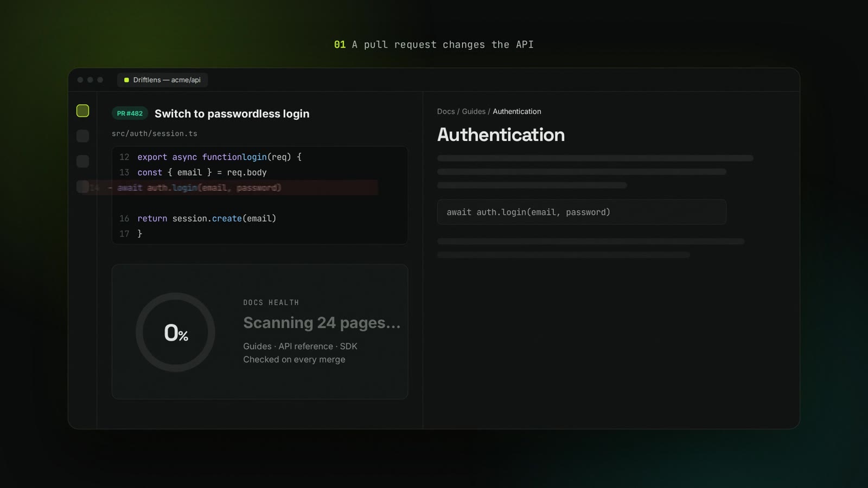Click 'Guides · API reference · SDK' text
This screenshot has height=488, width=868.
tap(300, 346)
